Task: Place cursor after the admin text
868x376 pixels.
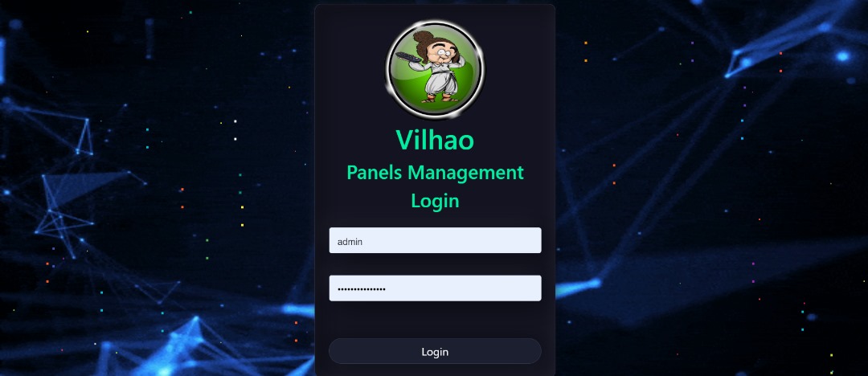Action: point(363,242)
